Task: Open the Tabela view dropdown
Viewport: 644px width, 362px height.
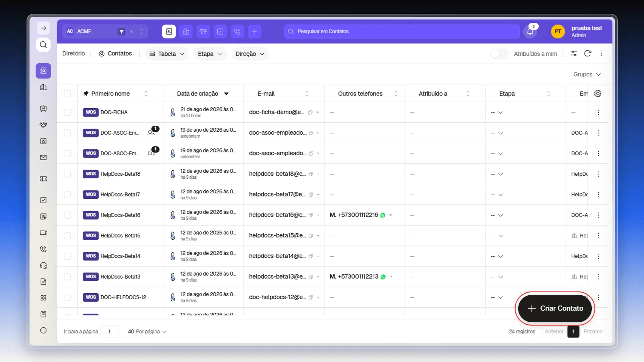Action: (x=167, y=54)
